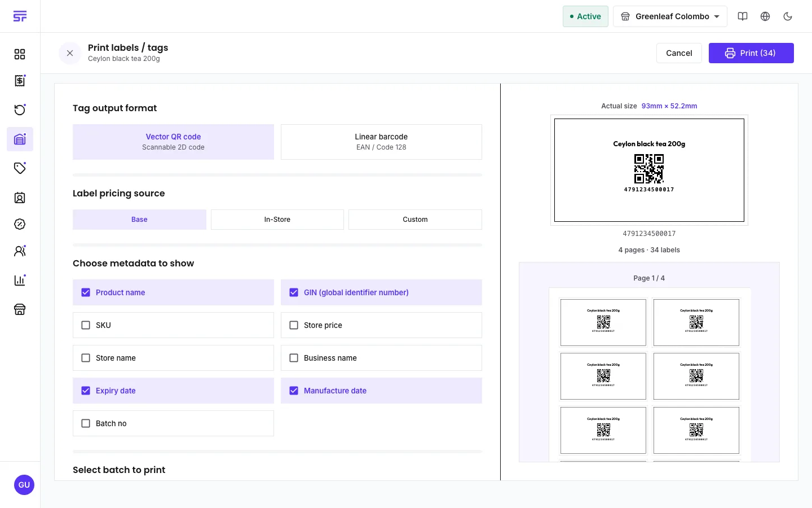Screen dimensions: 812x508
Task: Click the Print (34) button
Action: coord(751,53)
